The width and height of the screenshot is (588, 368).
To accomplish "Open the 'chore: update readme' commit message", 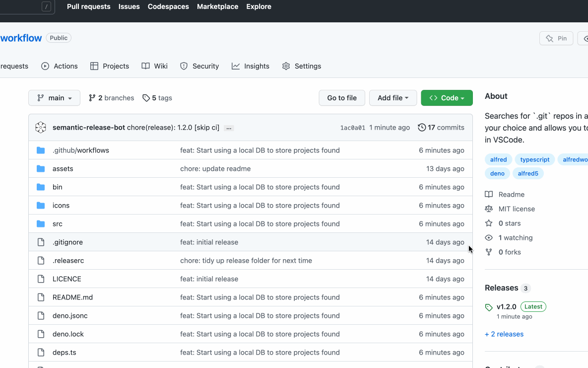I will [215, 168].
